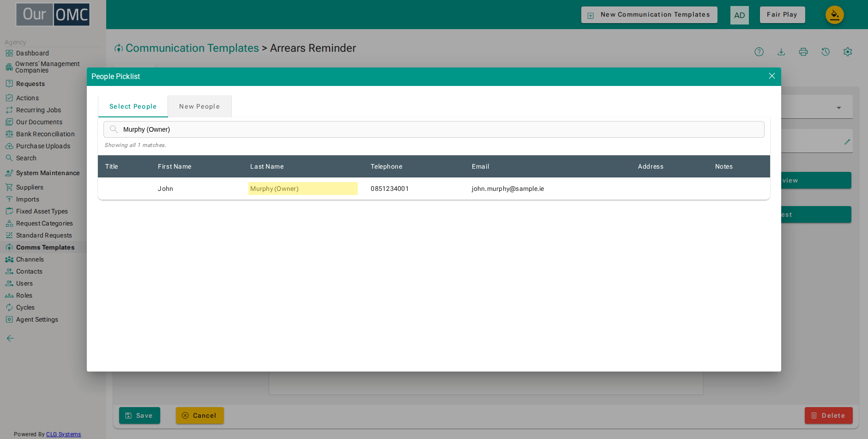Click the john.murphy@sample.ie email cell
The image size is (868, 439).
pos(508,189)
